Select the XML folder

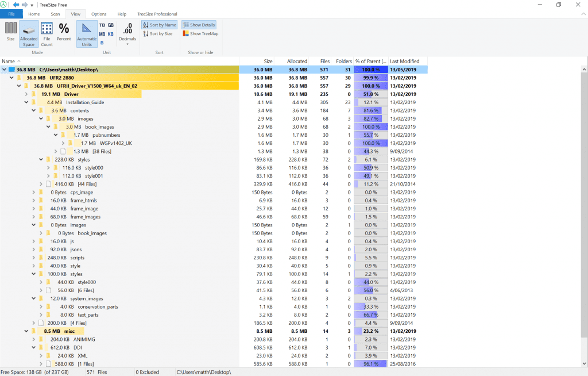coord(83,356)
